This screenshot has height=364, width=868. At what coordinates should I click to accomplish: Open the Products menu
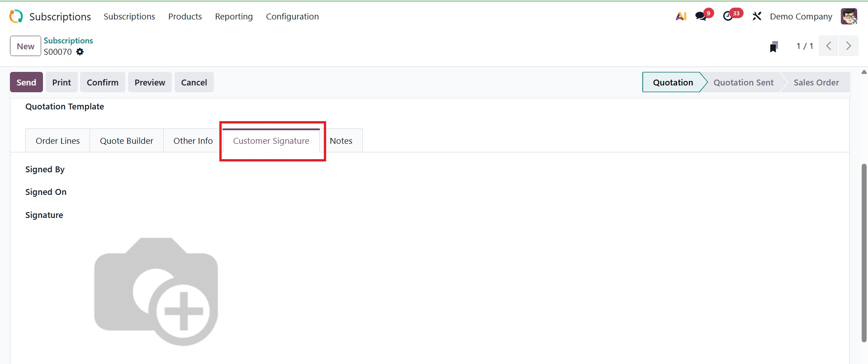tap(185, 16)
